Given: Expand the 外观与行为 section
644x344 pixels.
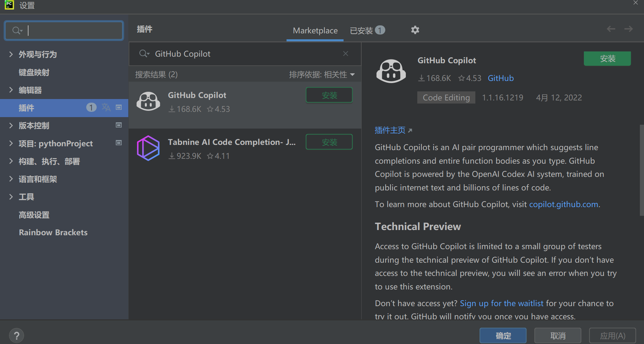Looking at the screenshot, I should [x=11, y=54].
